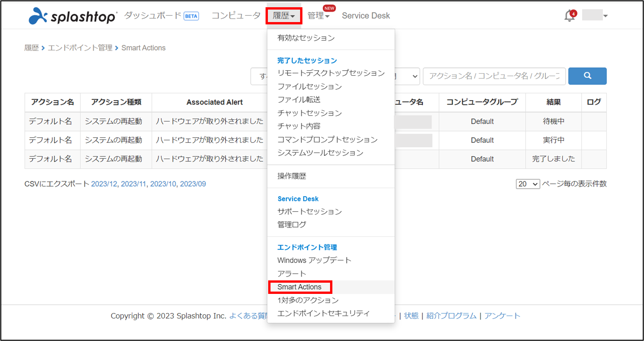644x341 pixels.
Task: Click the Associated Alert column header
Action: pos(215,102)
